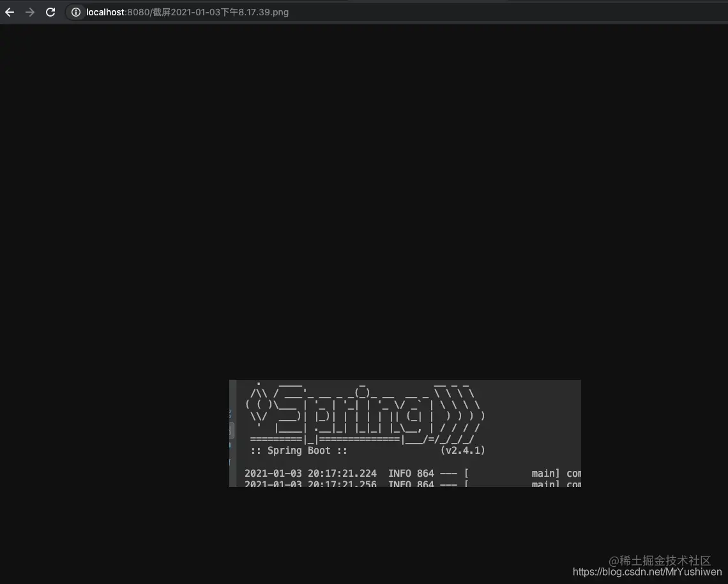Image resolution: width=728 pixels, height=584 pixels.
Task: Select the '(v2.4.1)' version text
Action: tap(462, 451)
